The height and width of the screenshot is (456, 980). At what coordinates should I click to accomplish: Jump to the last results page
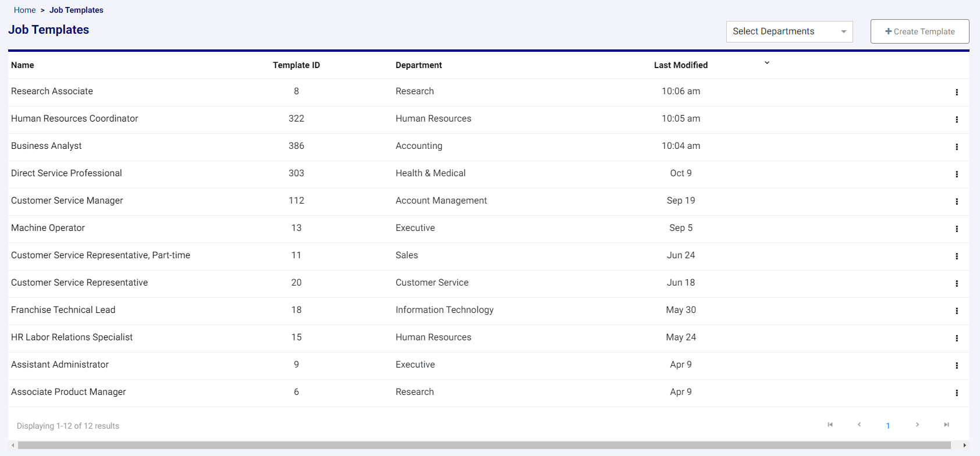tap(946, 425)
